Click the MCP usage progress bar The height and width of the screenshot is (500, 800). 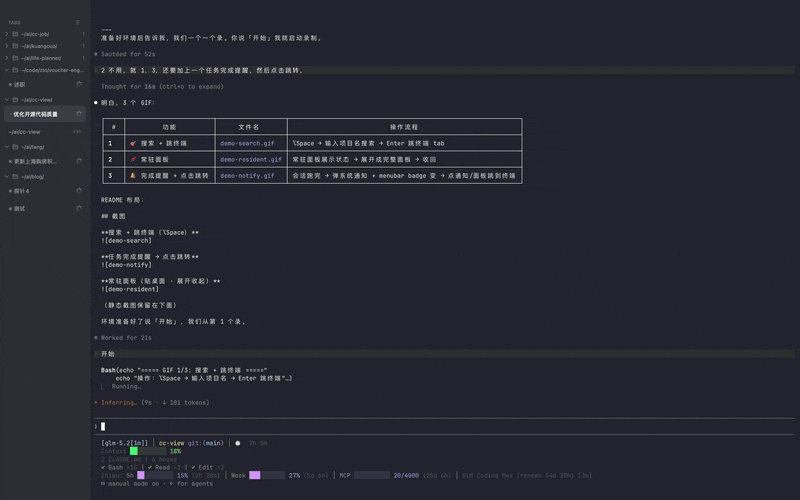(x=372, y=476)
